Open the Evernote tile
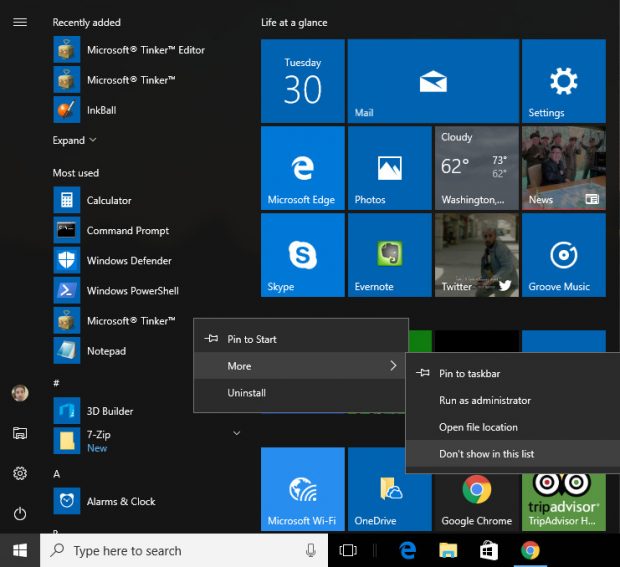Screen dimensions: 620x567 click(389, 255)
